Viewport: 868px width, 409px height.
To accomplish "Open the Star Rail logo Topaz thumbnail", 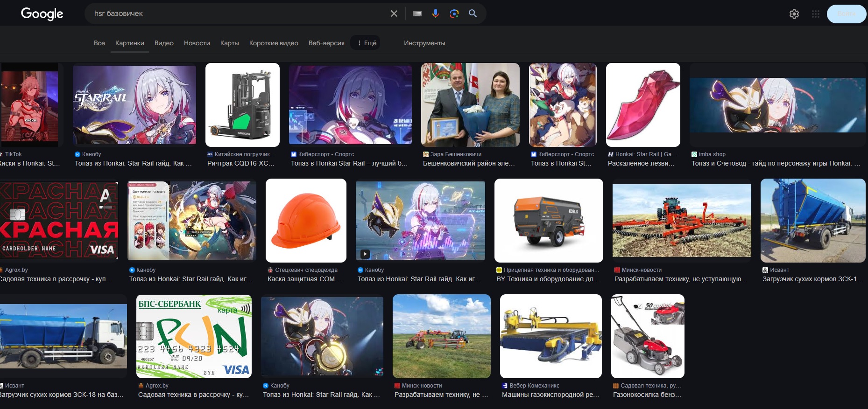I will (134, 105).
